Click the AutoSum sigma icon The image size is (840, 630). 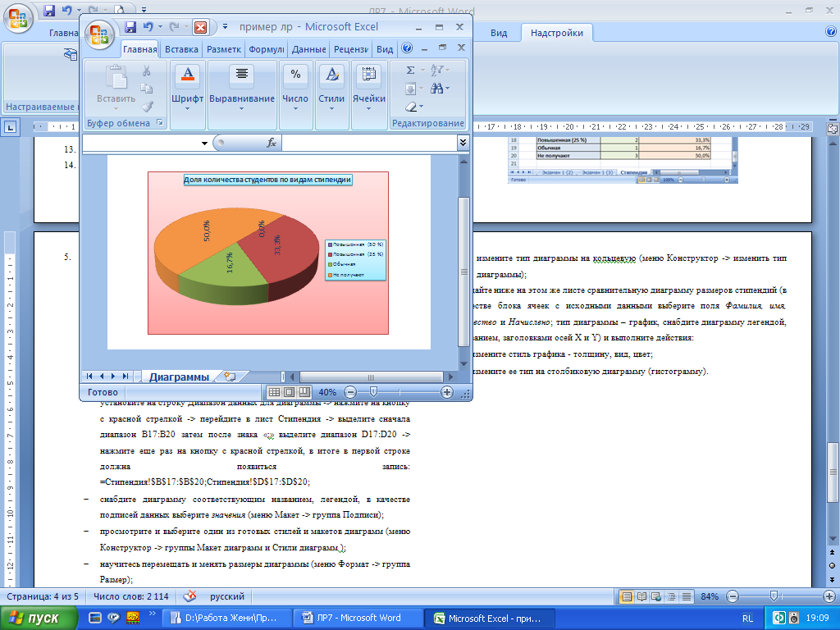pyautogui.click(x=410, y=71)
